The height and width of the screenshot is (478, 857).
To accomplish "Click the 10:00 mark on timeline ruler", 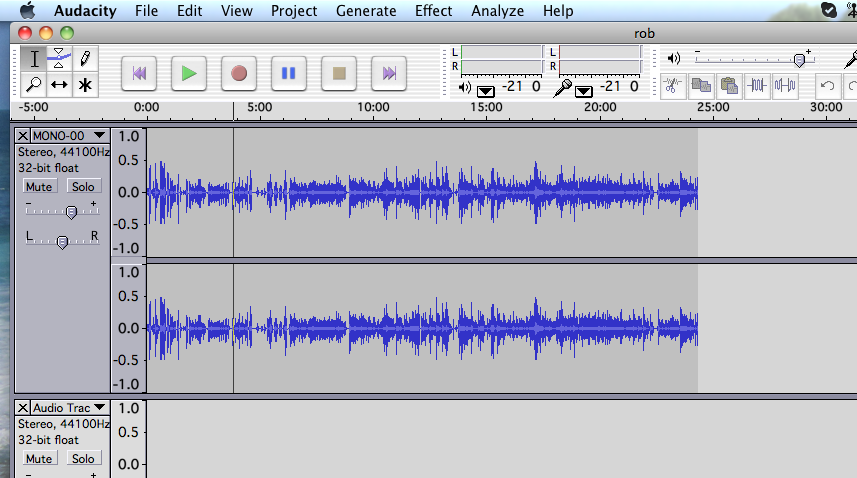I will [373, 107].
